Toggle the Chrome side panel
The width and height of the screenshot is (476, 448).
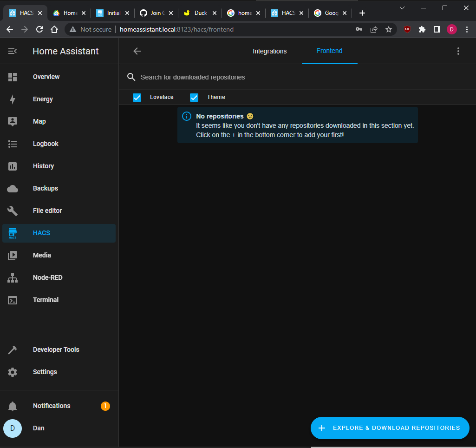tap(437, 29)
